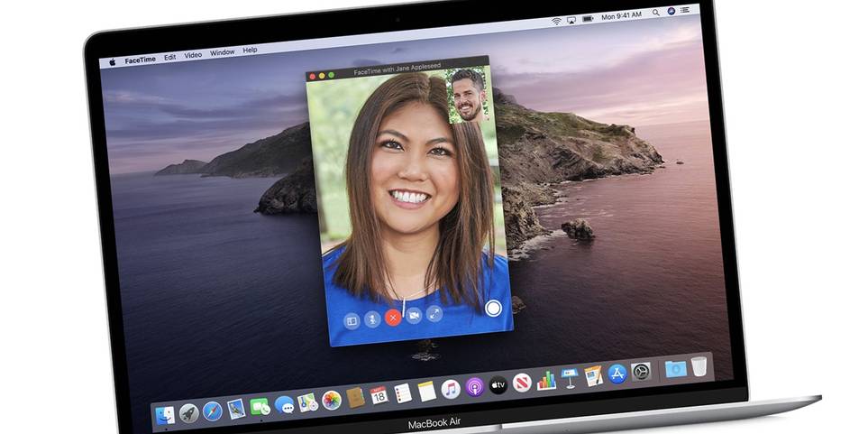The width and height of the screenshot is (868, 434).
Task: Switch the FaceTime call to full screen
Action: (434, 314)
